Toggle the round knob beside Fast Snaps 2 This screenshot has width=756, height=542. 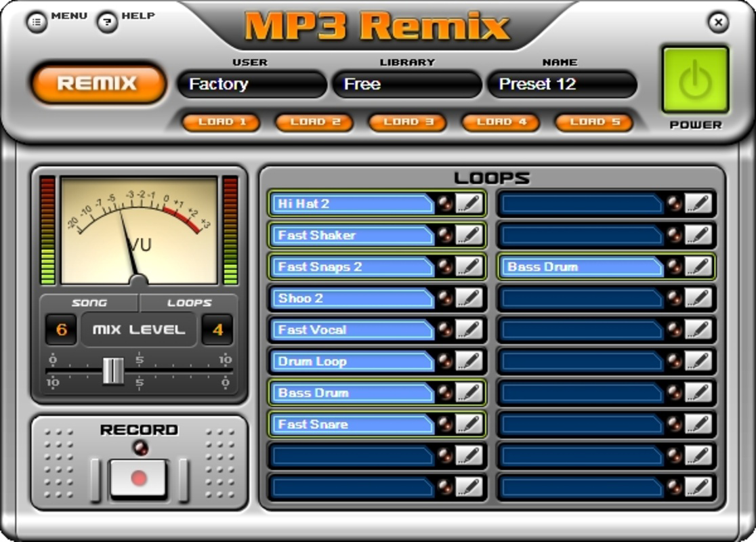pyautogui.click(x=445, y=267)
